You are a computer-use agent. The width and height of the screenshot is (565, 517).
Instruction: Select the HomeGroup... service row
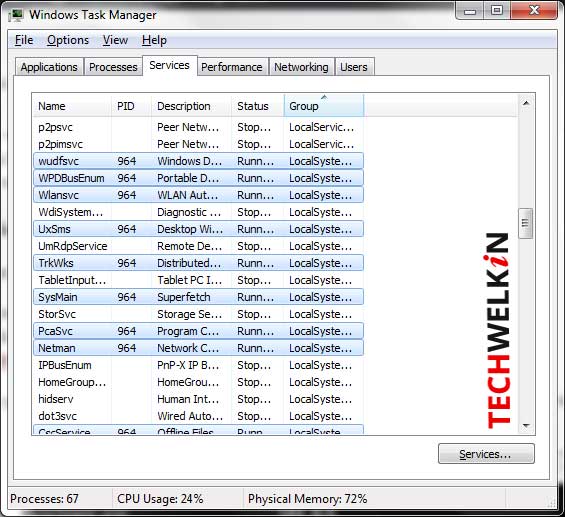[x=198, y=382]
